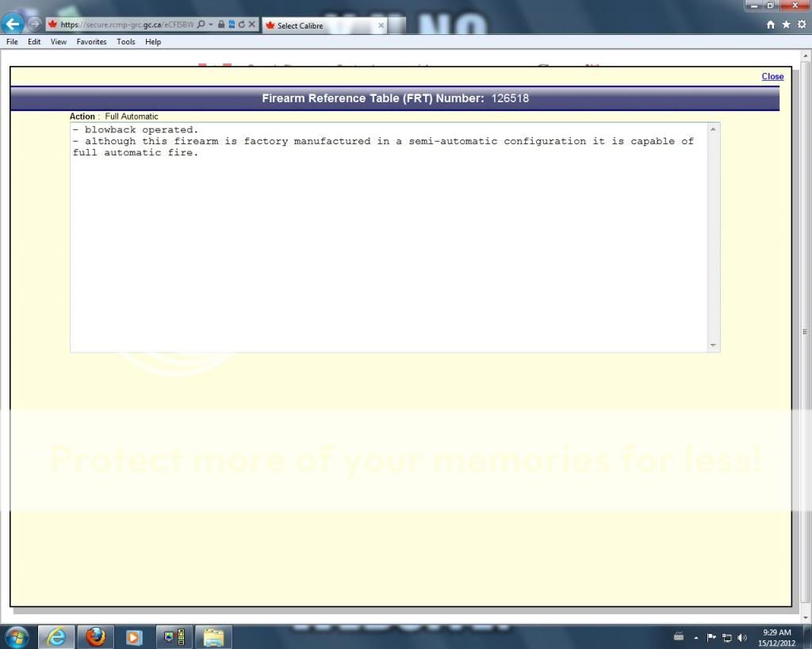
Task: Click the text area scrollbar down arrow
Action: [x=713, y=345]
